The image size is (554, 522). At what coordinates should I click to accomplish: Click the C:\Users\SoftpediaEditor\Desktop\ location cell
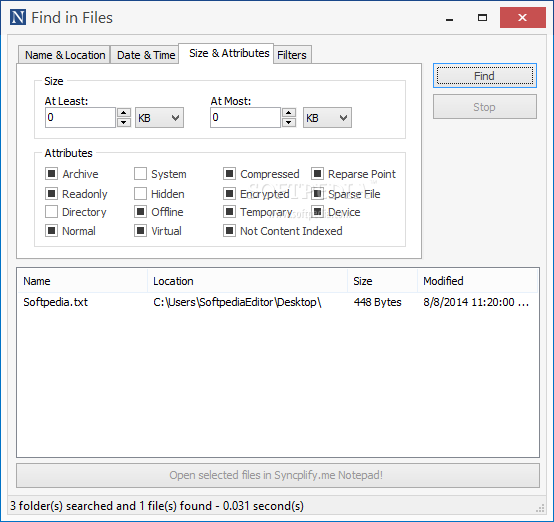[237, 302]
